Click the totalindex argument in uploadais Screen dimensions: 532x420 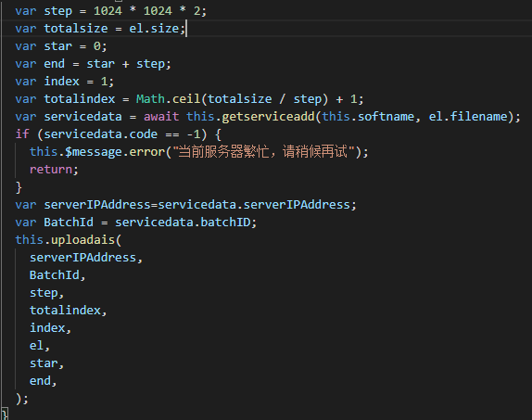pyautogui.click(x=69, y=311)
